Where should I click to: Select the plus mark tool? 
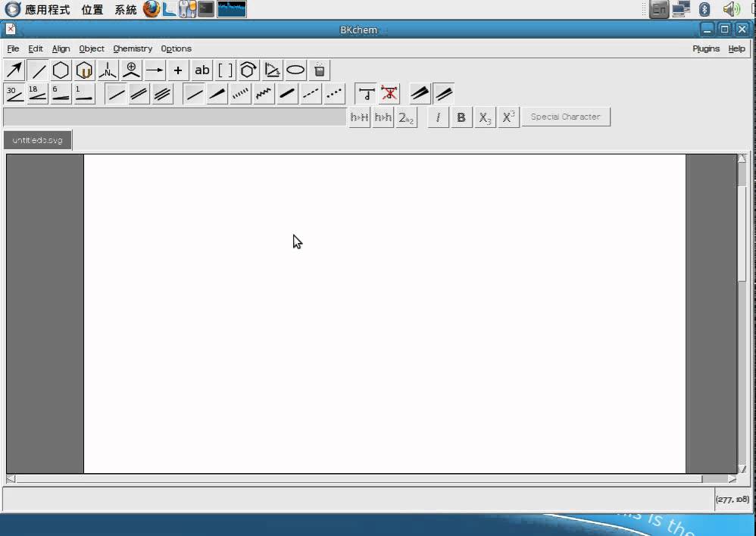178,70
